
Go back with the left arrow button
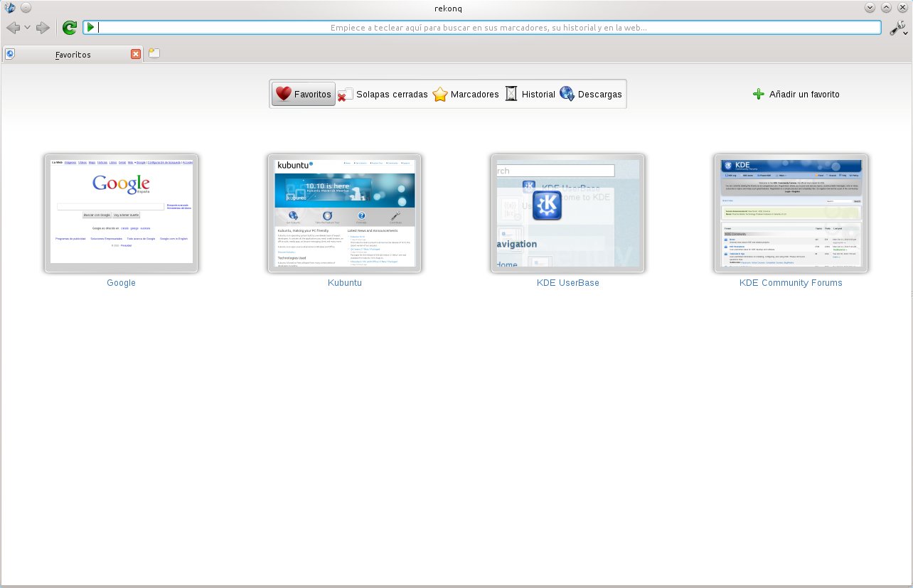[13, 28]
